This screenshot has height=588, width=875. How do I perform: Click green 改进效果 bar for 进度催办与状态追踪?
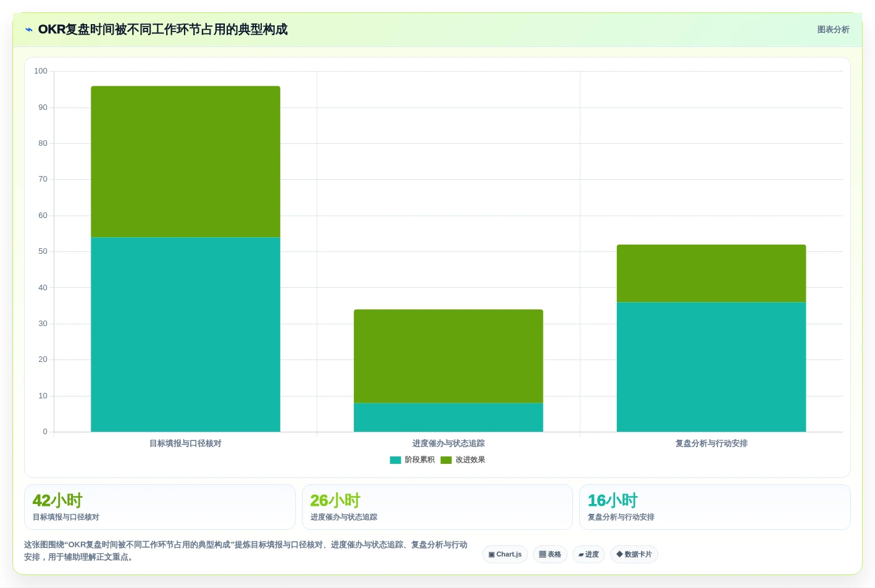pos(448,356)
